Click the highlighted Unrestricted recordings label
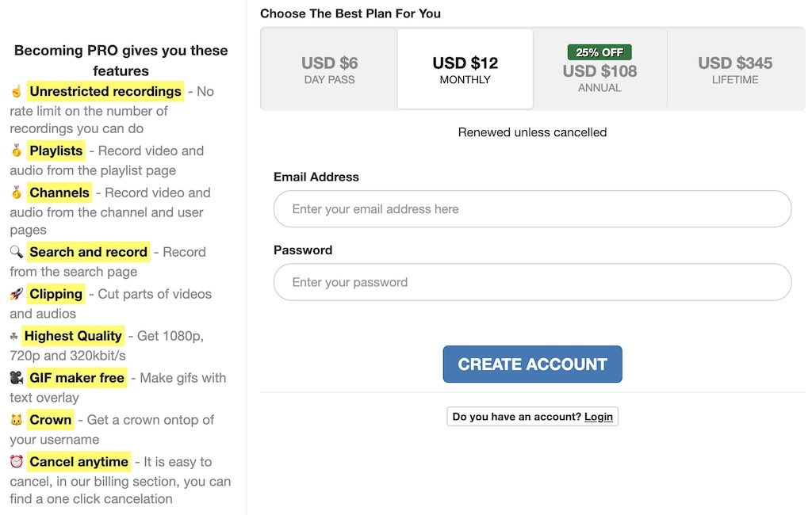This screenshot has height=515, width=812. (105, 92)
